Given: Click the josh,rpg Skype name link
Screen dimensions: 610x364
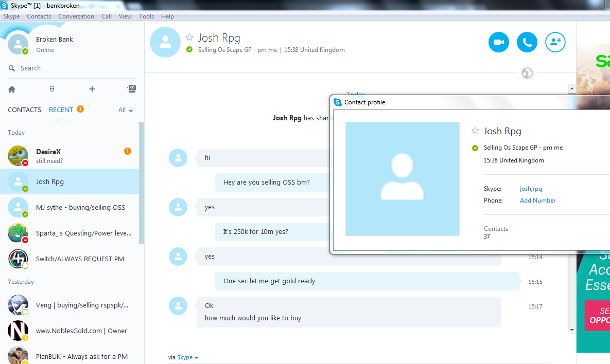Looking at the screenshot, I should 531,189.
